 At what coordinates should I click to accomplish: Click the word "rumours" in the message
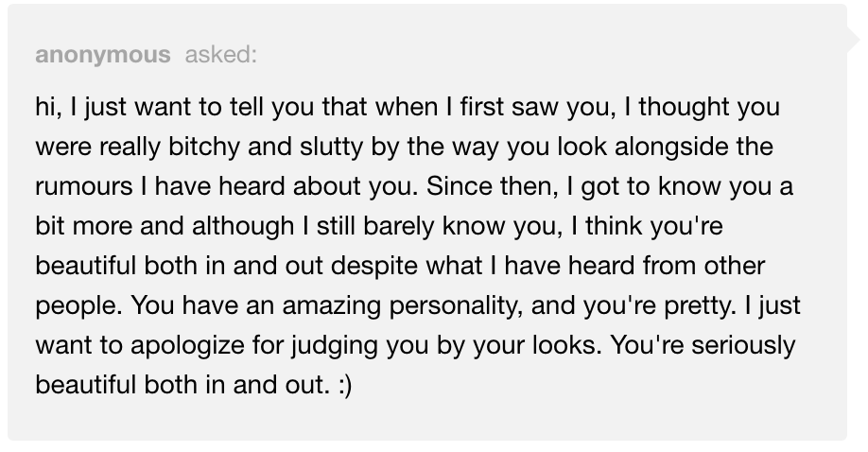pyautogui.click(x=83, y=186)
